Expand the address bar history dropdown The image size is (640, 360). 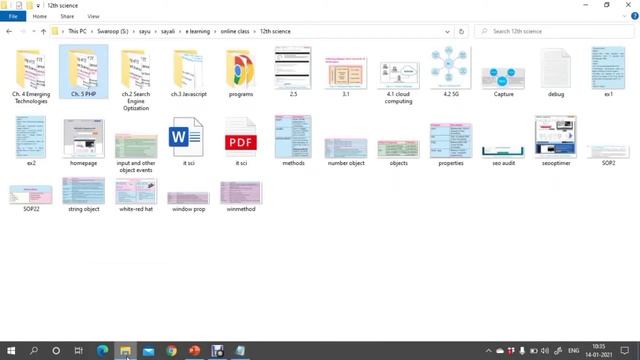pyautogui.click(x=447, y=31)
